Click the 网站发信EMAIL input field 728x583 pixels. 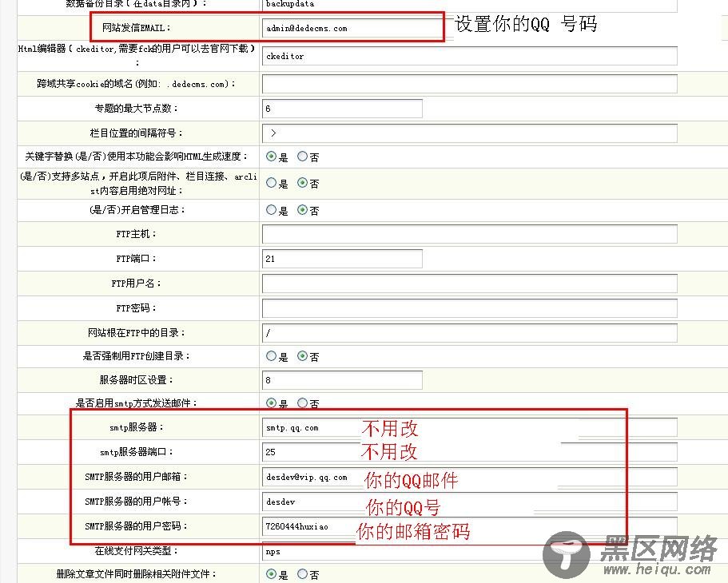[353, 28]
